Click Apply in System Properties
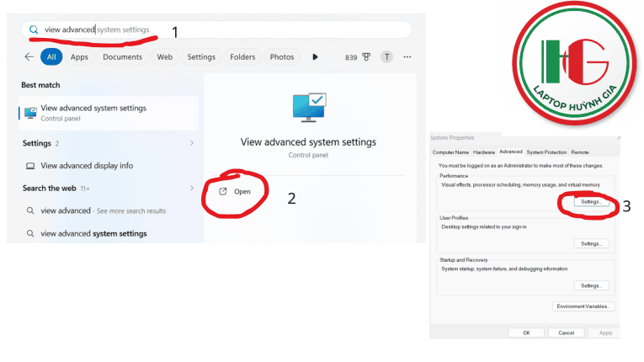The height and width of the screenshot is (362, 644). [605, 333]
